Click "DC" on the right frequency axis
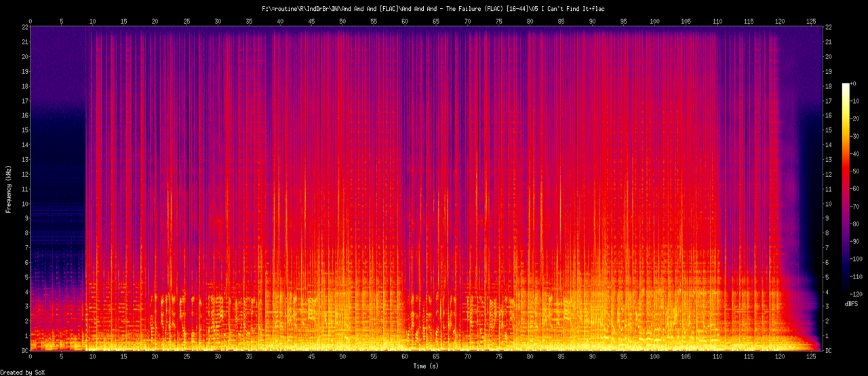 [829, 351]
